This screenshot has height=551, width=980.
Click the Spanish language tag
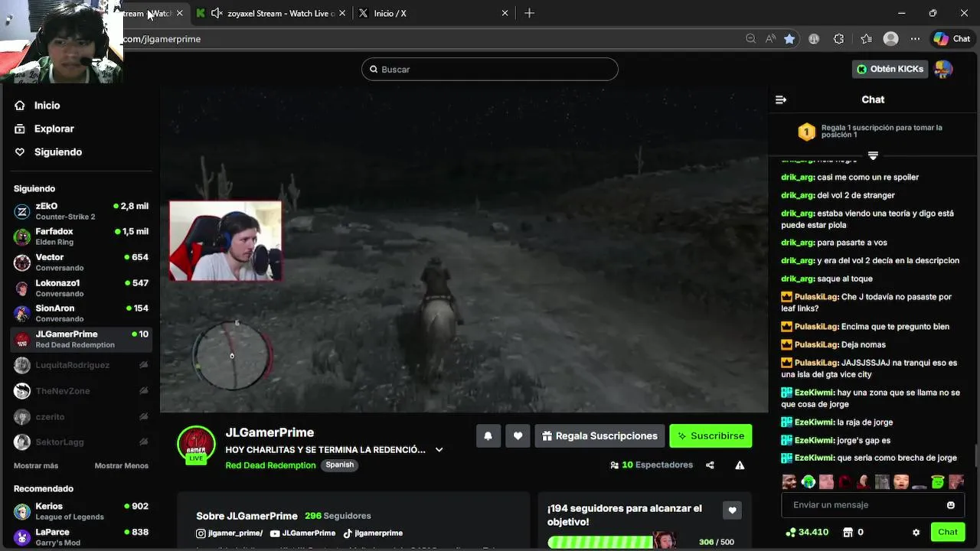(339, 465)
